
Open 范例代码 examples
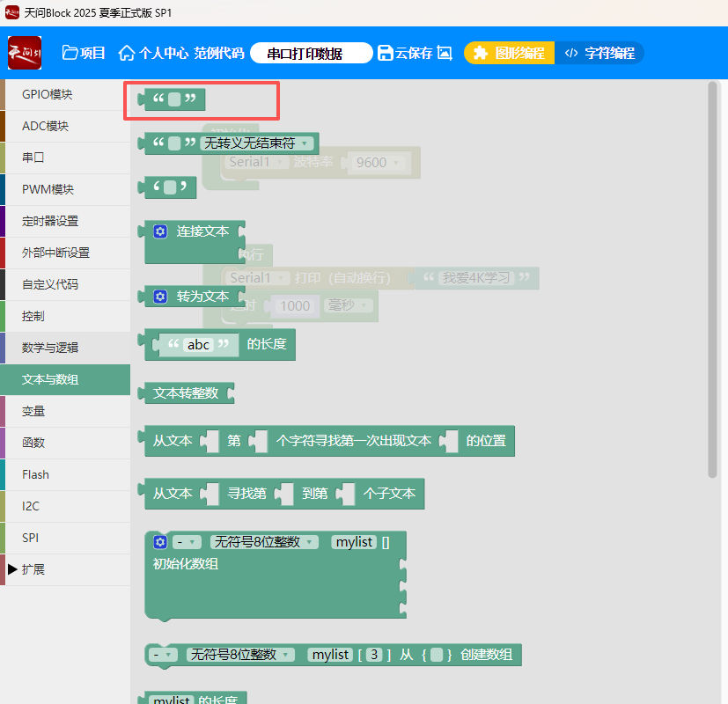point(218,53)
